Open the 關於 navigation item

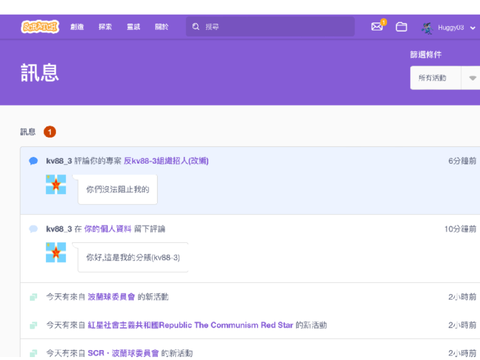(x=162, y=27)
